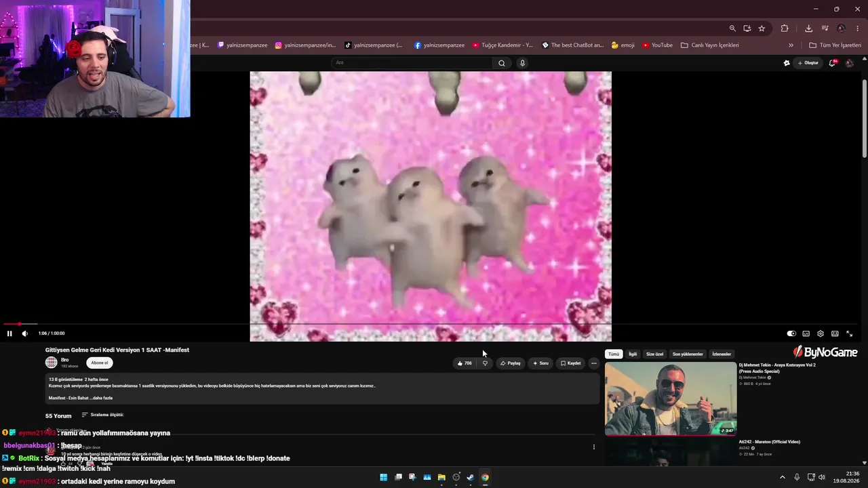Select the Size özel filter chip

[655, 354]
